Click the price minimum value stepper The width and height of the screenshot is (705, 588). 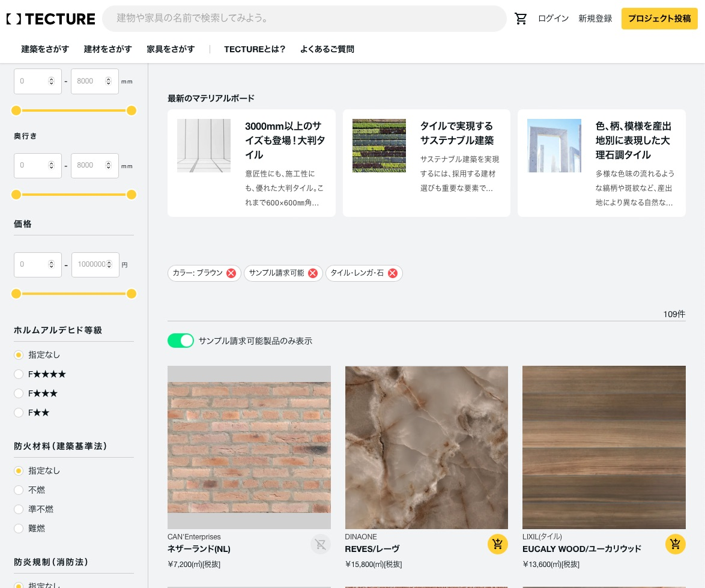pos(51,264)
